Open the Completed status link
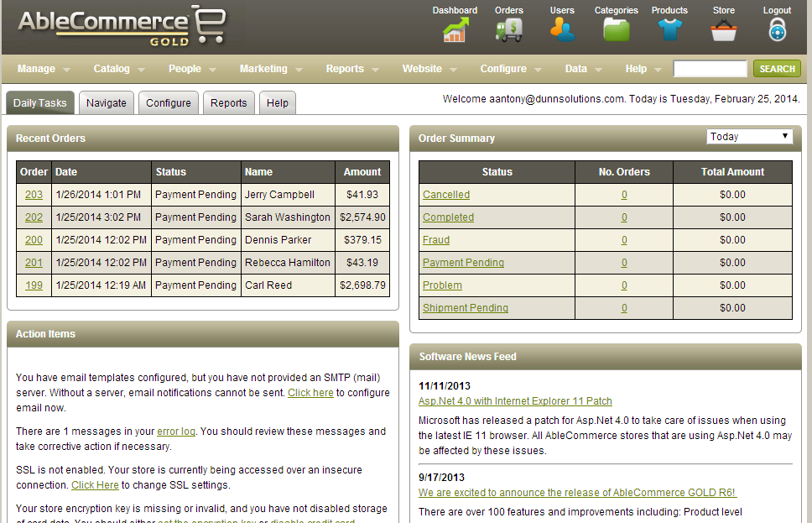812x523 pixels. pos(448,217)
